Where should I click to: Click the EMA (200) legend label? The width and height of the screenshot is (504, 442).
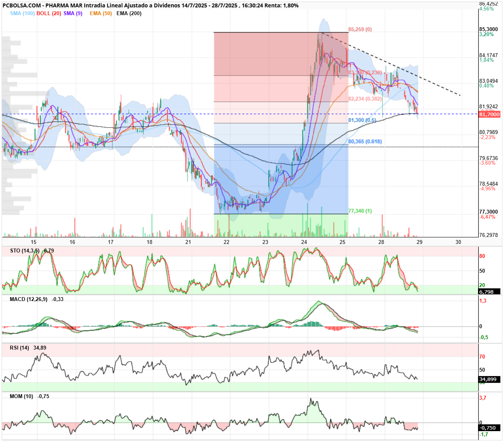[129, 13]
